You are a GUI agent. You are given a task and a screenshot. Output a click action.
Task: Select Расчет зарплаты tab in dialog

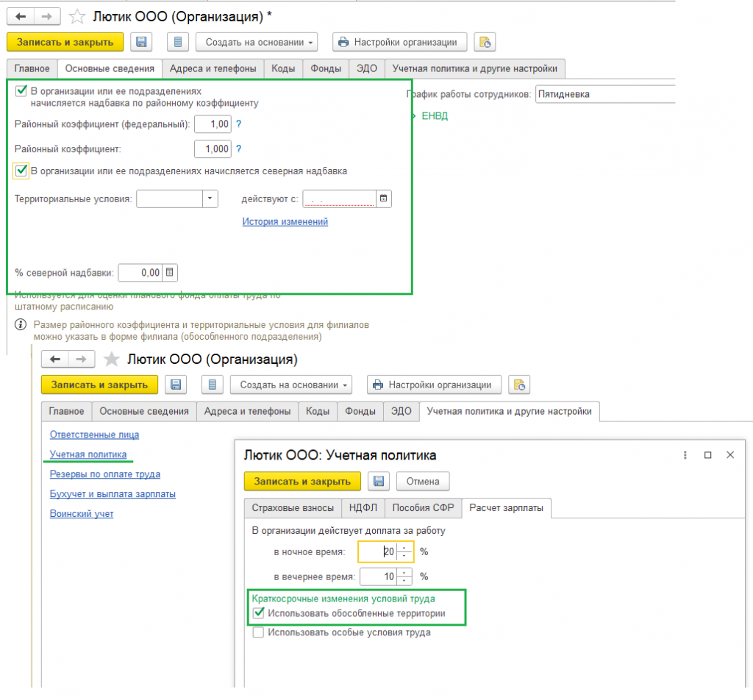coord(506,508)
